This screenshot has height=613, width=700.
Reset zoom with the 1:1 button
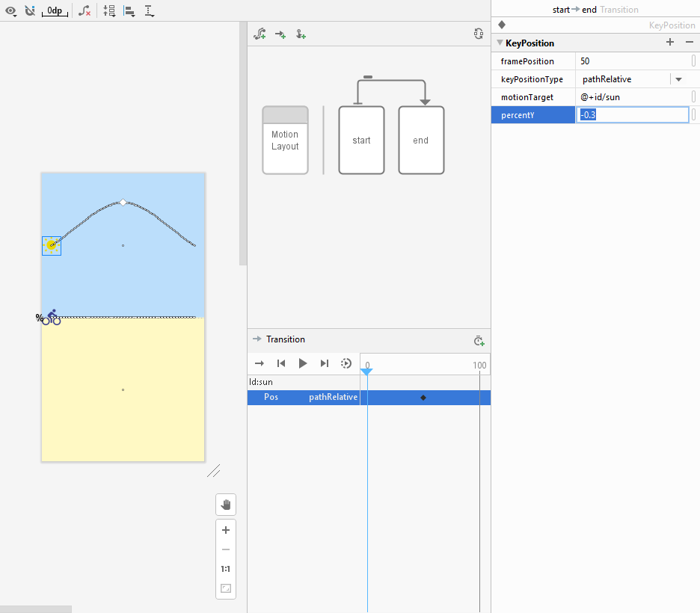tap(225, 569)
